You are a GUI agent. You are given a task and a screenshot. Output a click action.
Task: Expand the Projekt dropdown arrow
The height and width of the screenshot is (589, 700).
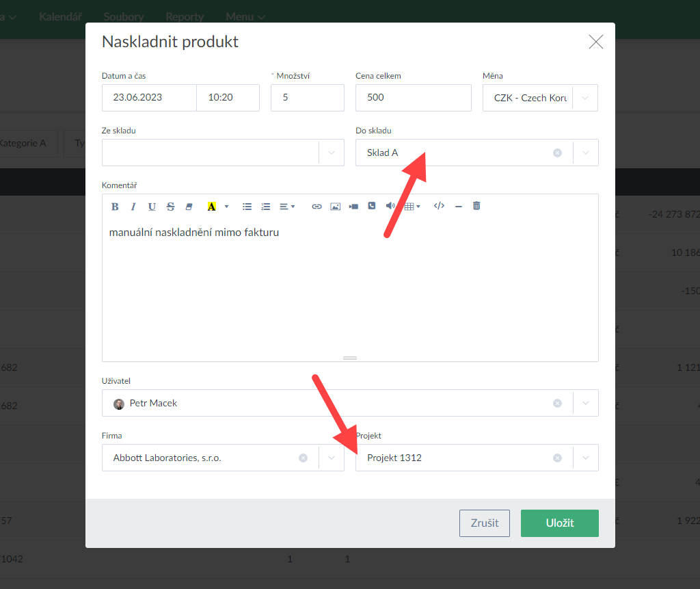[585, 458]
